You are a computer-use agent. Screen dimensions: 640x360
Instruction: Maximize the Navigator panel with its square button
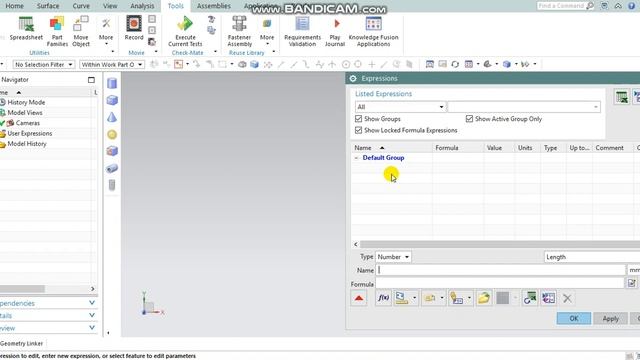click(x=91, y=80)
